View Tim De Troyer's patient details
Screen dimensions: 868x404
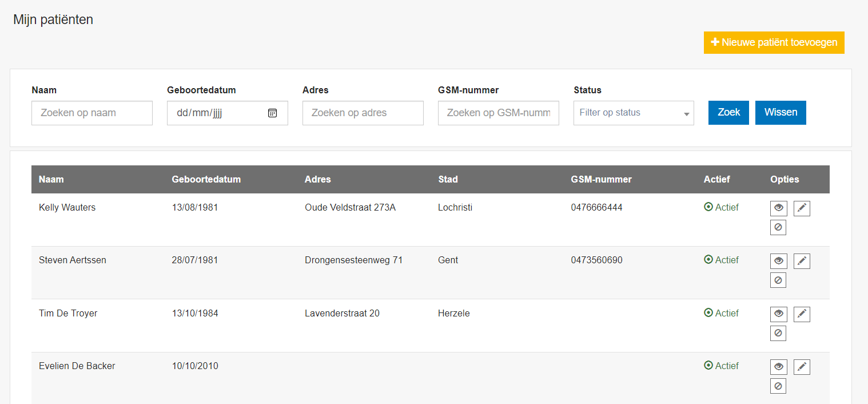pos(778,314)
